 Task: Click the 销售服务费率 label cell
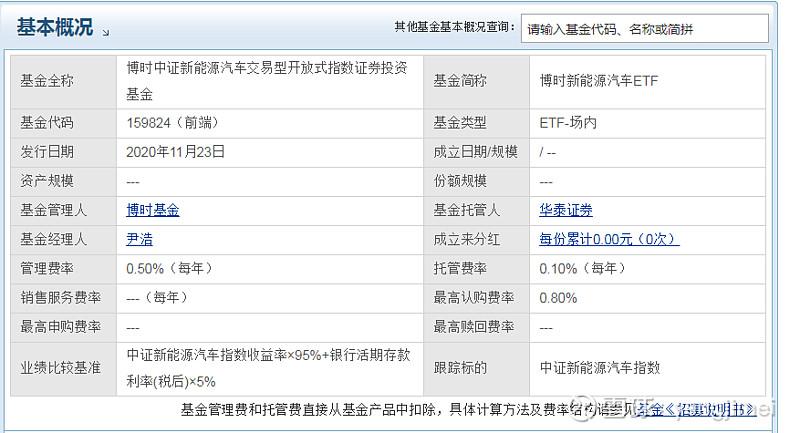pos(64,298)
